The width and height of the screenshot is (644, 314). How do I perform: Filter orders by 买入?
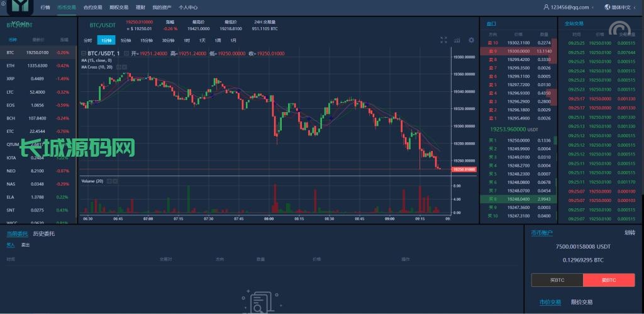pyautogui.click(x=10, y=245)
